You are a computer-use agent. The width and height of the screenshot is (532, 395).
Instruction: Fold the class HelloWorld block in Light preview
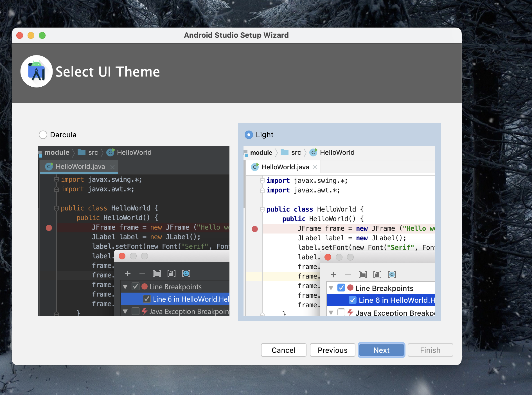pyautogui.click(x=262, y=209)
